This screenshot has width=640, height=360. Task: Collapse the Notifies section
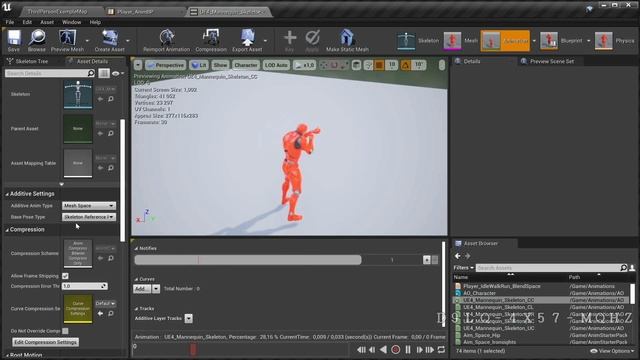tap(136, 248)
